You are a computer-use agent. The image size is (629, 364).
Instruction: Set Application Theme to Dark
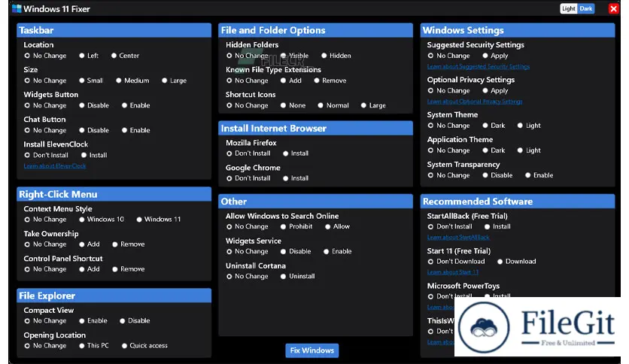coord(494,150)
